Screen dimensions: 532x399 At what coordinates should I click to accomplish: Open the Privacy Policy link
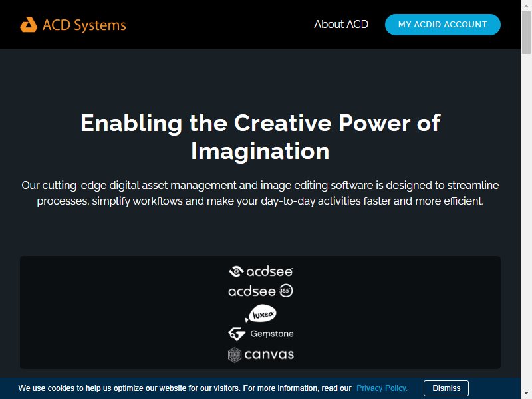(x=382, y=388)
